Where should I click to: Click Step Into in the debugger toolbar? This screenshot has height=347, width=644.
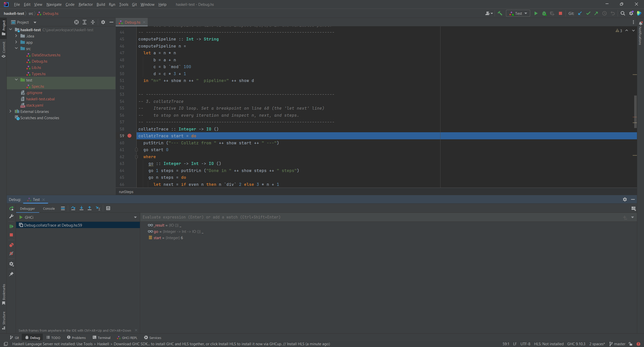pos(81,208)
